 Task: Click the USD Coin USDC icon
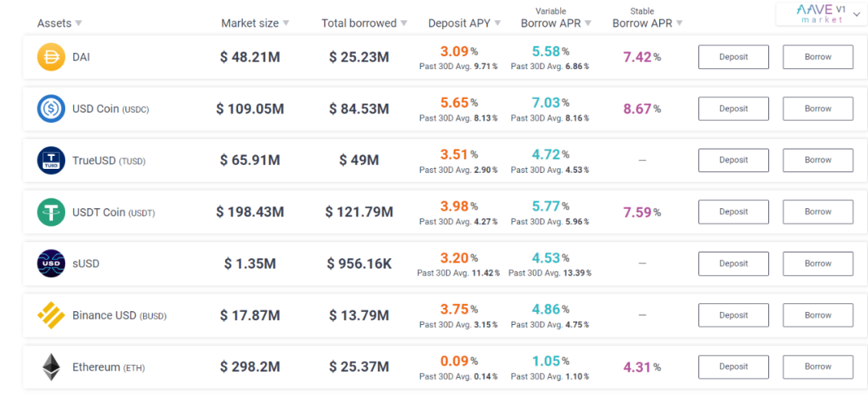pyautogui.click(x=51, y=109)
